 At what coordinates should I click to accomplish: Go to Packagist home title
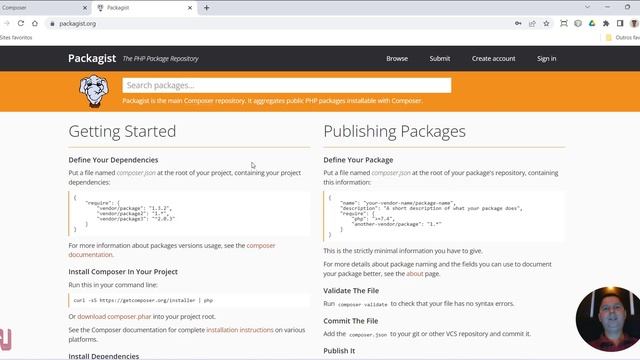(x=92, y=58)
